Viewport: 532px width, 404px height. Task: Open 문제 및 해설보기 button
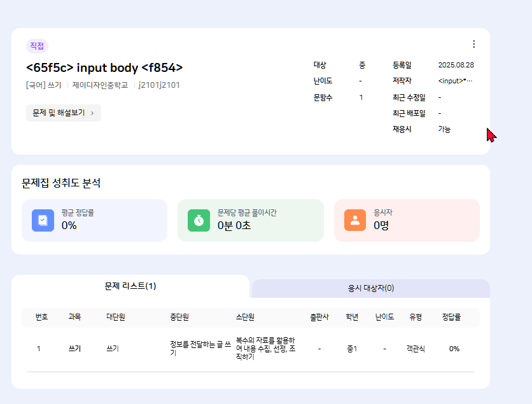(63, 113)
